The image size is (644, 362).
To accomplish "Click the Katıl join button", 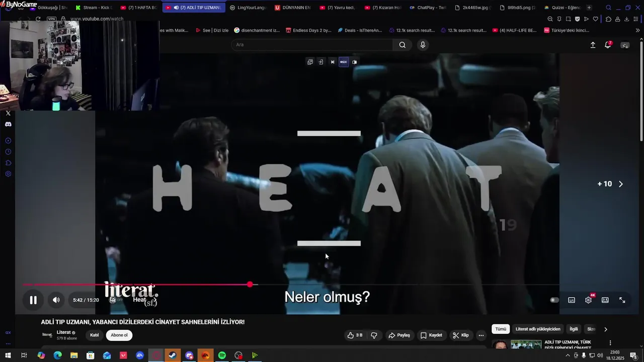I will click(94, 335).
